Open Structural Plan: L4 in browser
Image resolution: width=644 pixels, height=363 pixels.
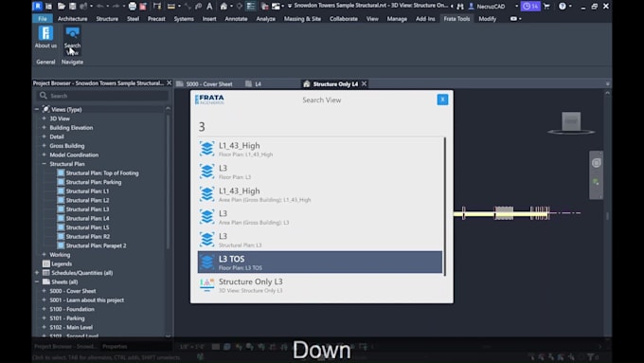[x=87, y=218]
